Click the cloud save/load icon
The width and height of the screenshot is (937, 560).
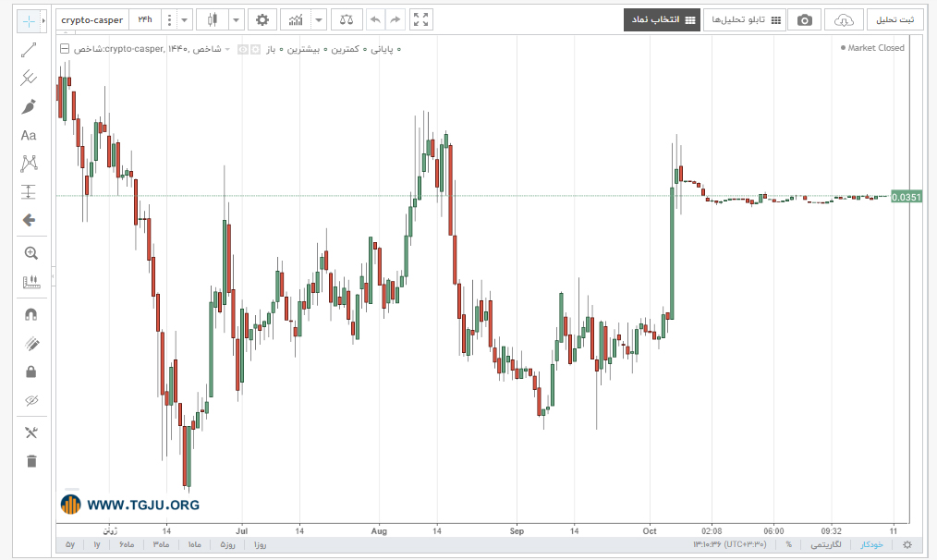click(x=844, y=19)
